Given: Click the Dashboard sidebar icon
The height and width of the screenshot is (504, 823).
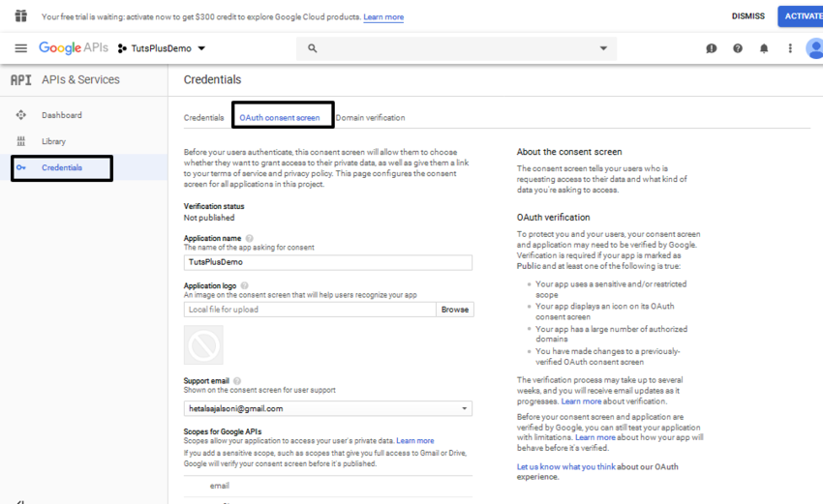Looking at the screenshot, I should pyautogui.click(x=21, y=115).
